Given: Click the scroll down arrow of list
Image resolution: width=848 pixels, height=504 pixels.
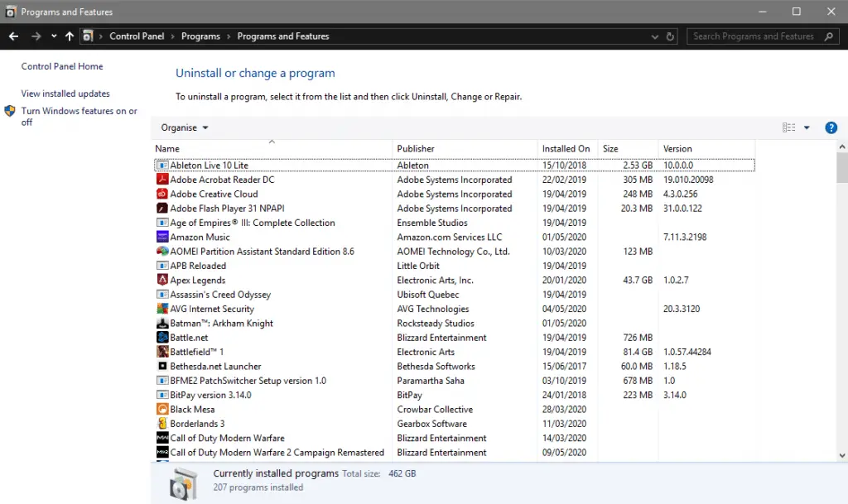Looking at the screenshot, I should point(841,455).
